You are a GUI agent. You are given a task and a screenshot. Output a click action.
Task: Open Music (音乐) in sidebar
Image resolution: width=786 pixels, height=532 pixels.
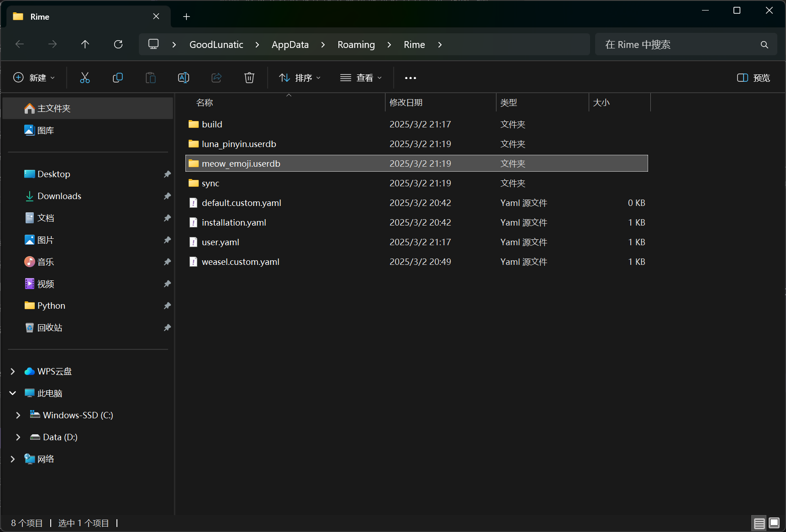[x=88, y=262]
